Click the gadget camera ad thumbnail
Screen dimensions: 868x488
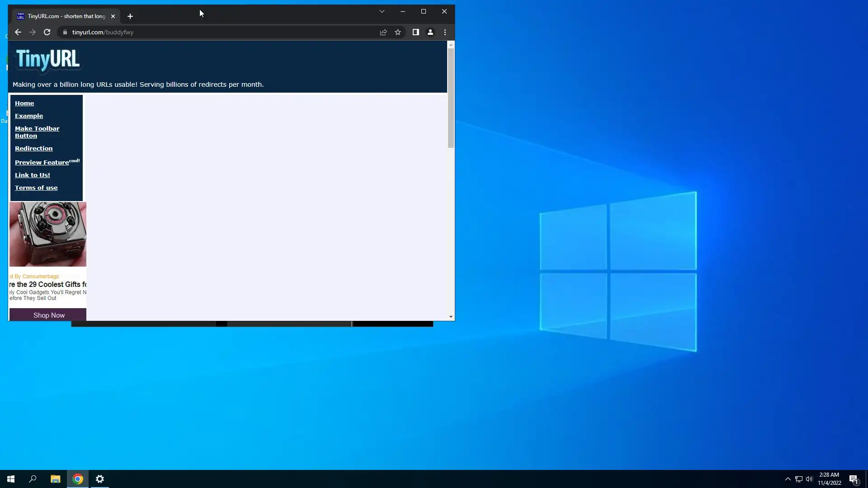[x=48, y=234]
